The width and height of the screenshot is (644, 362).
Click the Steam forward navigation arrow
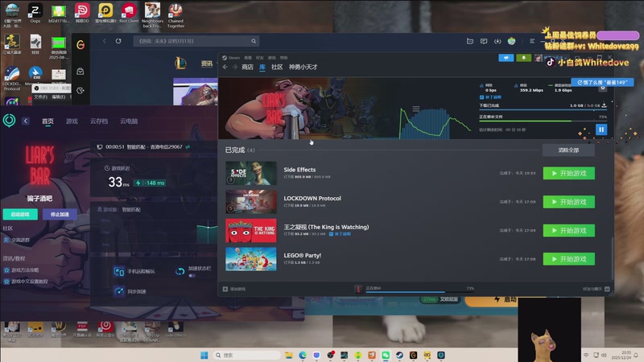(234, 67)
